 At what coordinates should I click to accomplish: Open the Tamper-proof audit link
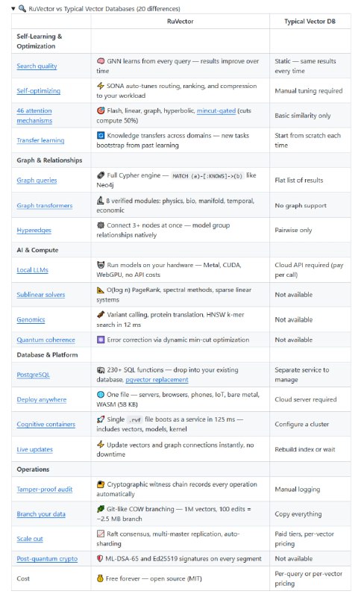point(44,490)
